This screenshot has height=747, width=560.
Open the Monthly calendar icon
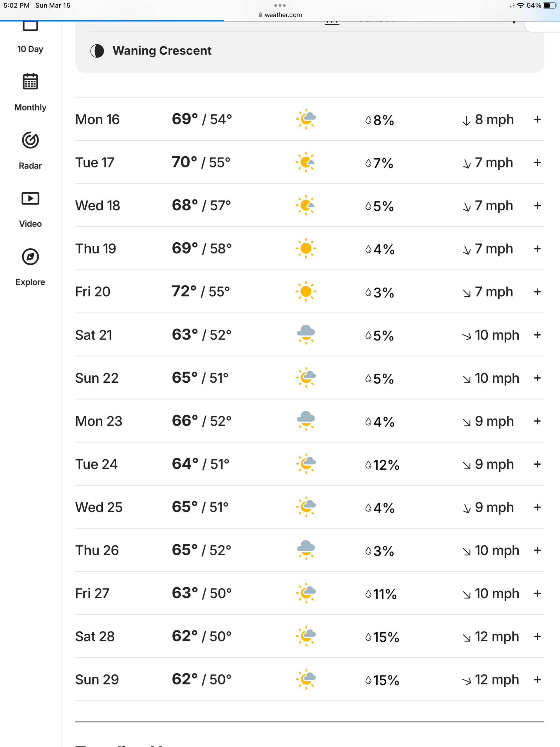30,82
